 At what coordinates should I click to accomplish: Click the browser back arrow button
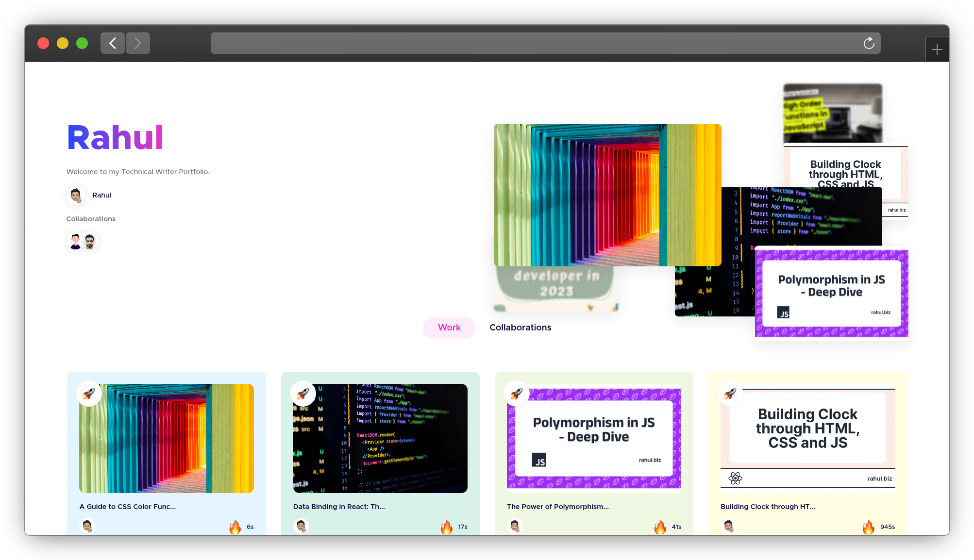coord(113,44)
